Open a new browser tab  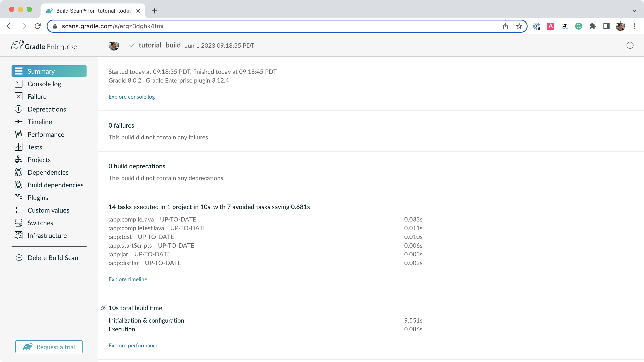pos(155,11)
